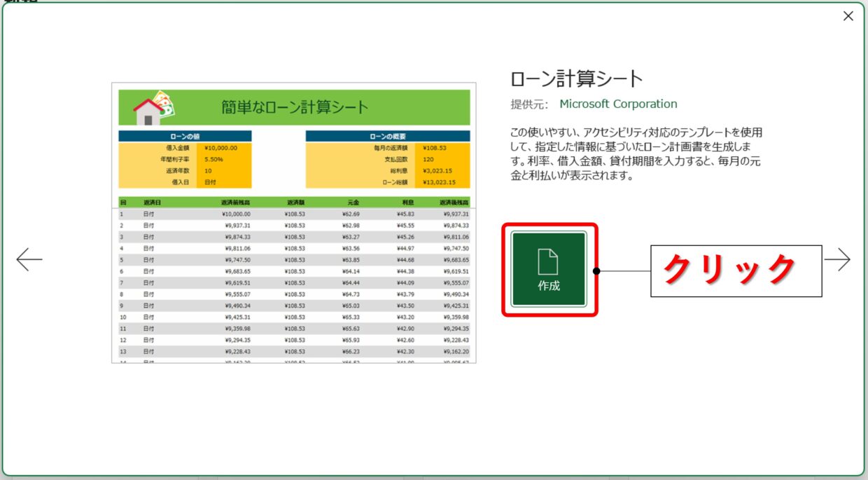This screenshot has width=868, height=480.
Task: Click the ¥3,023.15 total interest value
Action: [437, 171]
